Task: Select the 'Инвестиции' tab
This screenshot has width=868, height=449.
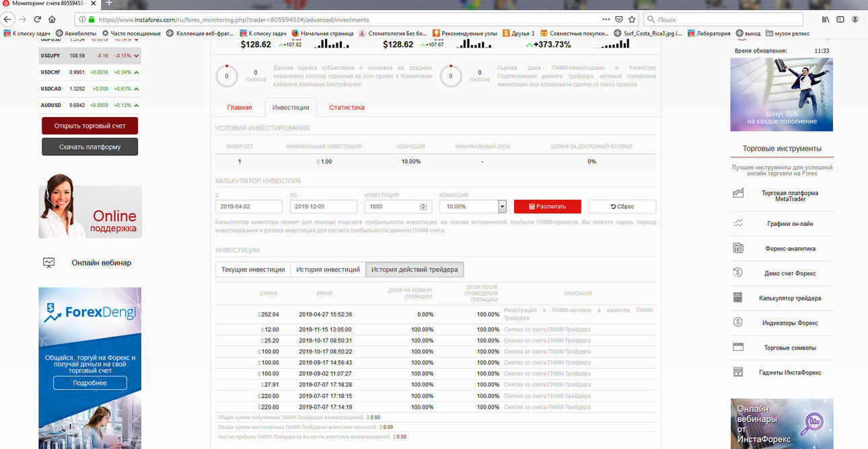Action: pyautogui.click(x=291, y=108)
